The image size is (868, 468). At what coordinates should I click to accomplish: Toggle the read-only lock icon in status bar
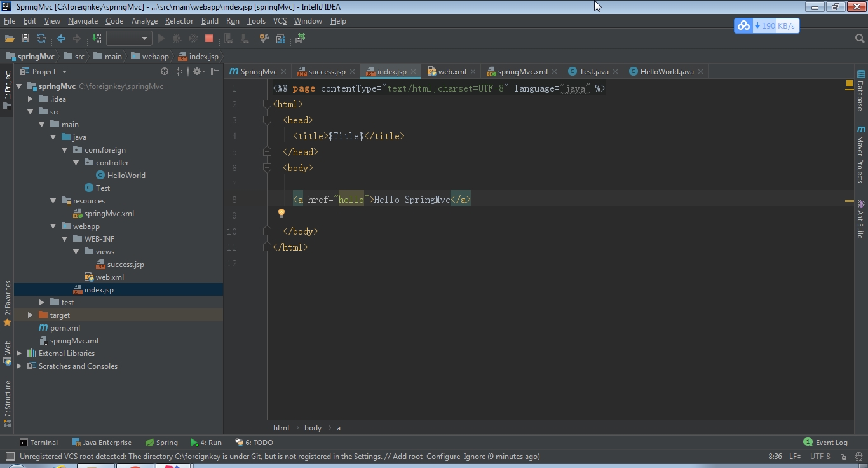[x=844, y=457]
